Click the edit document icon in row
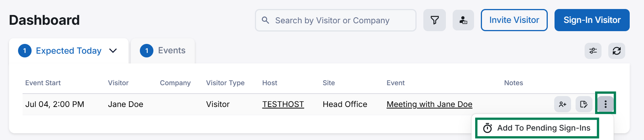The width and height of the screenshot is (644, 140). [584, 104]
